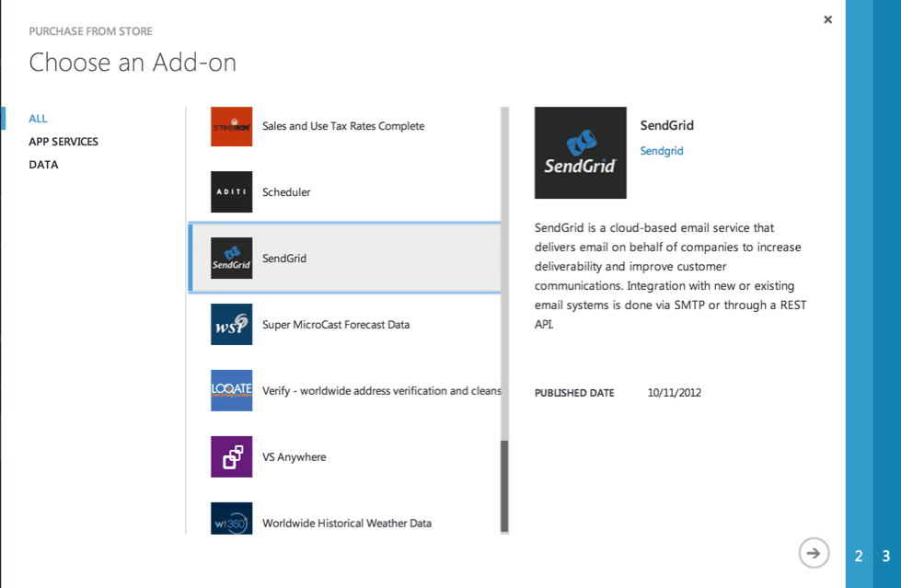Click the large SendGrid logo thumbnail
Screen dimensions: 901x588
point(580,152)
